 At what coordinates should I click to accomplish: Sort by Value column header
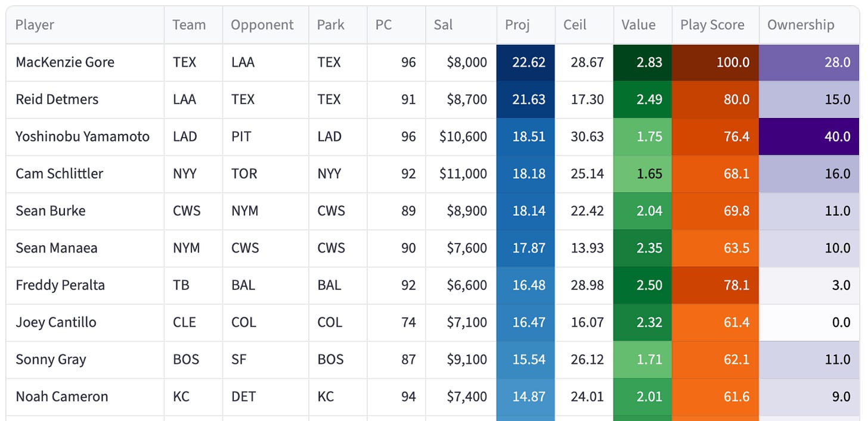pos(643,25)
